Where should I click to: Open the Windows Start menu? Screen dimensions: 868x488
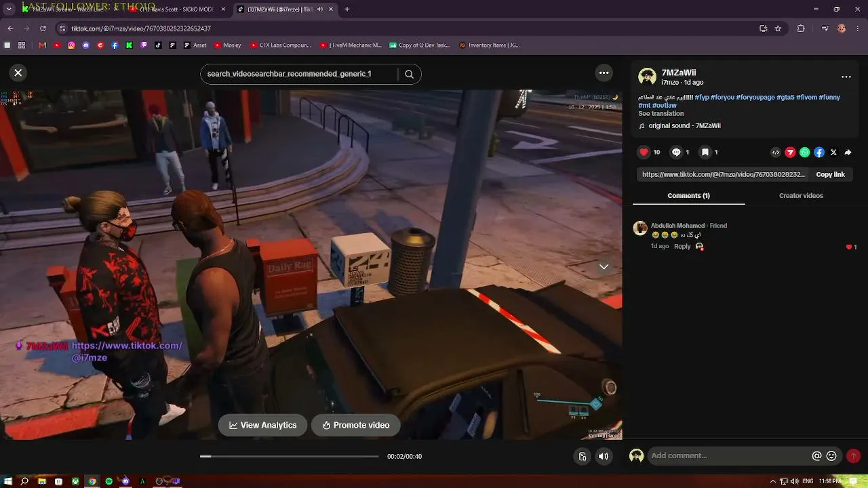[x=7, y=481]
